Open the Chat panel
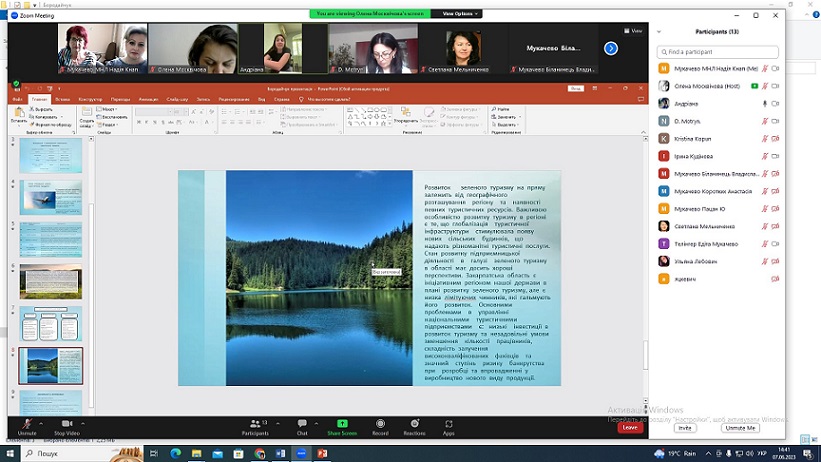This screenshot has width=821, height=462. [x=302, y=427]
